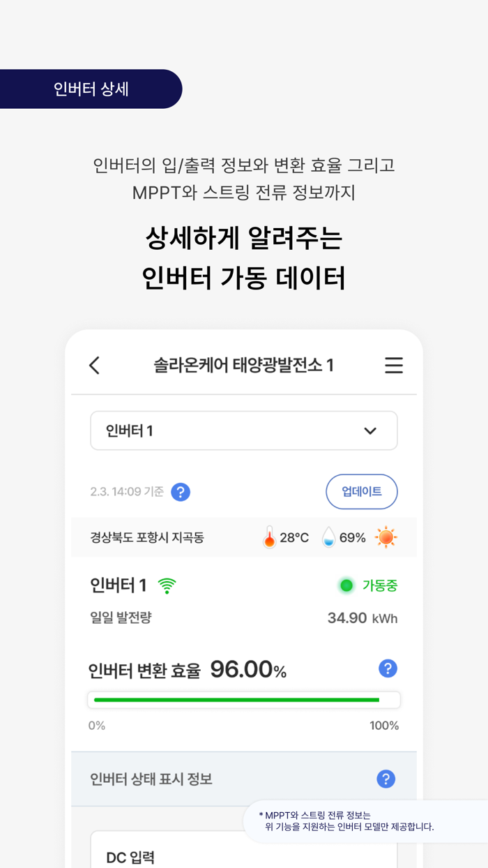Click the help icon beside the timestamp
488x868 pixels.
click(181, 492)
